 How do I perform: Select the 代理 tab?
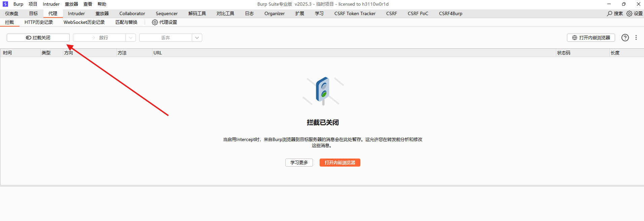pyautogui.click(x=53, y=13)
